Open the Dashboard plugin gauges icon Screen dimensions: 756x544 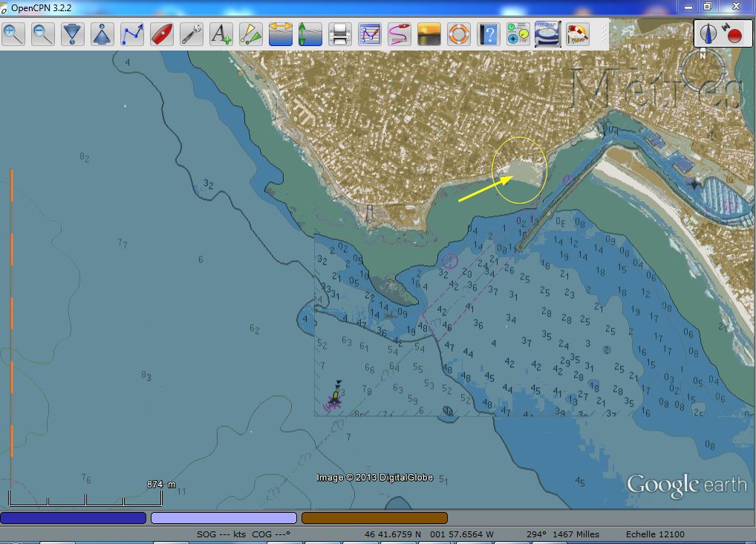click(518, 34)
